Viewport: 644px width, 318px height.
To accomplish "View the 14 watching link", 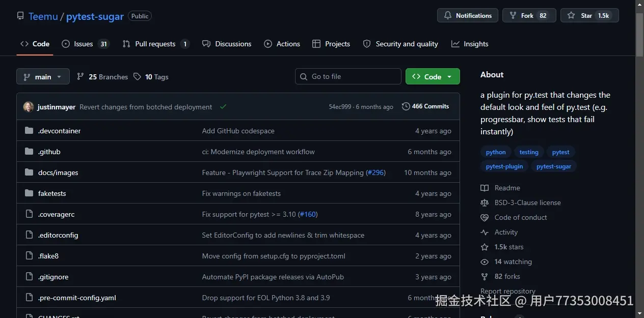I will coord(506,262).
